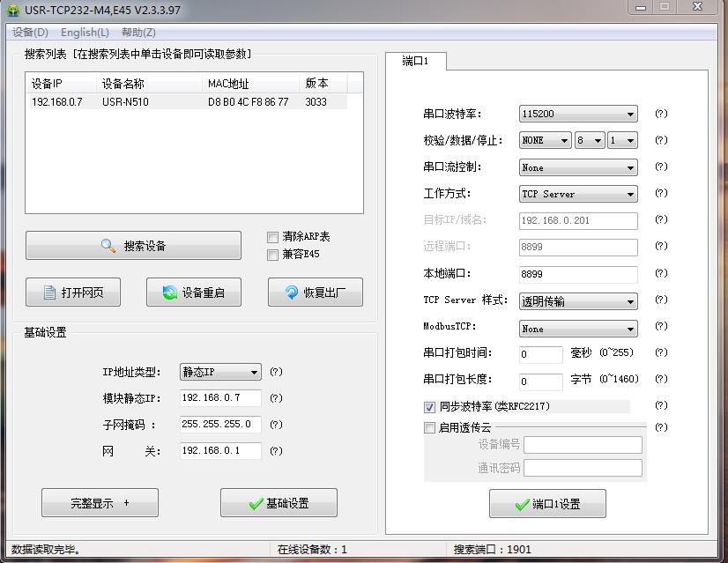Open the IP地址类型 静态IP dropdown
The width and height of the screenshot is (728, 563).
[x=220, y=373]
